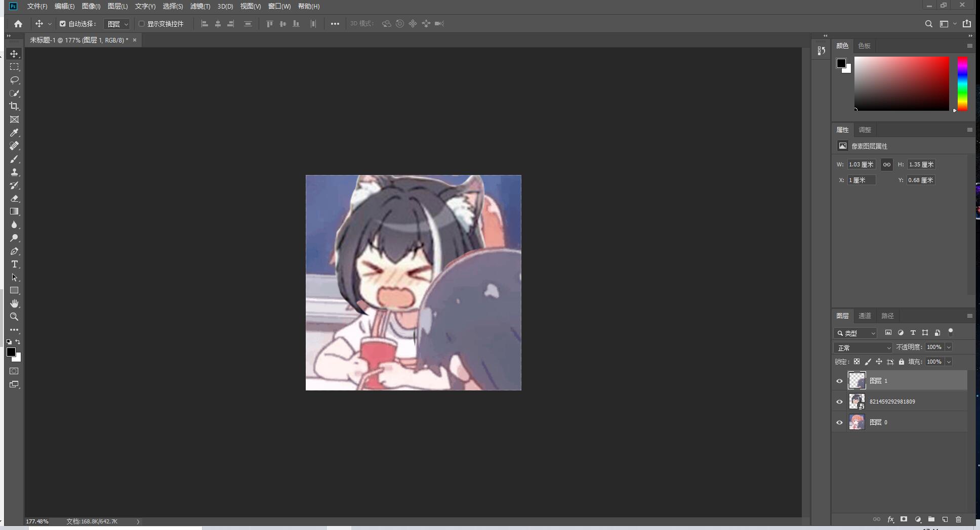Select the Blur tool
Image resolution: width=980 pixels, height=530 pixels.
pos(14,225)
